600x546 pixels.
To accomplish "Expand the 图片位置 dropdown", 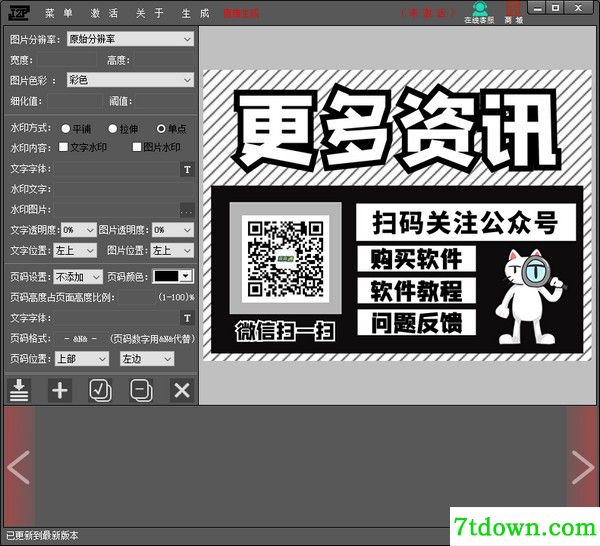I will [173, 251].
